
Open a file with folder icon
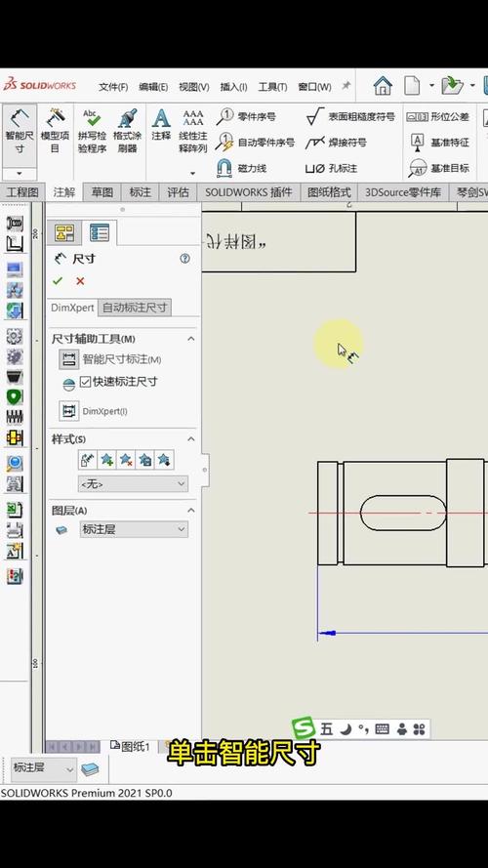(453, 86)
